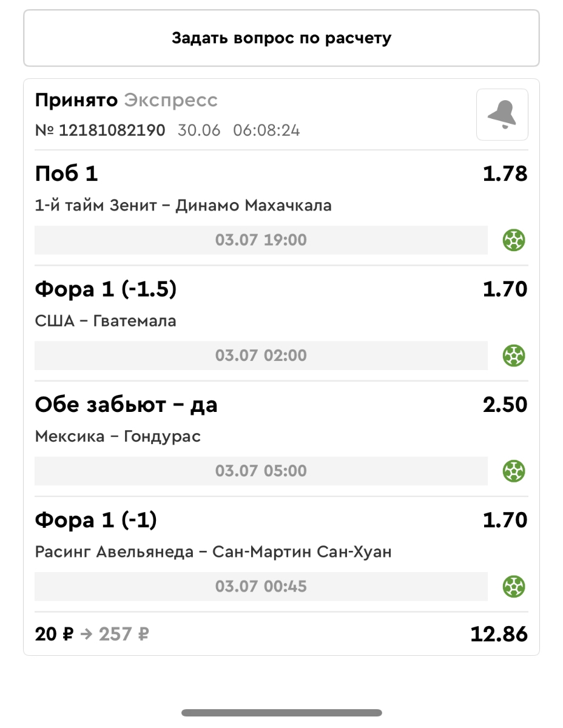Tap the 03.07 02:00 time bar
Viewport: 563px width, 728px height.
pos(261,356)
